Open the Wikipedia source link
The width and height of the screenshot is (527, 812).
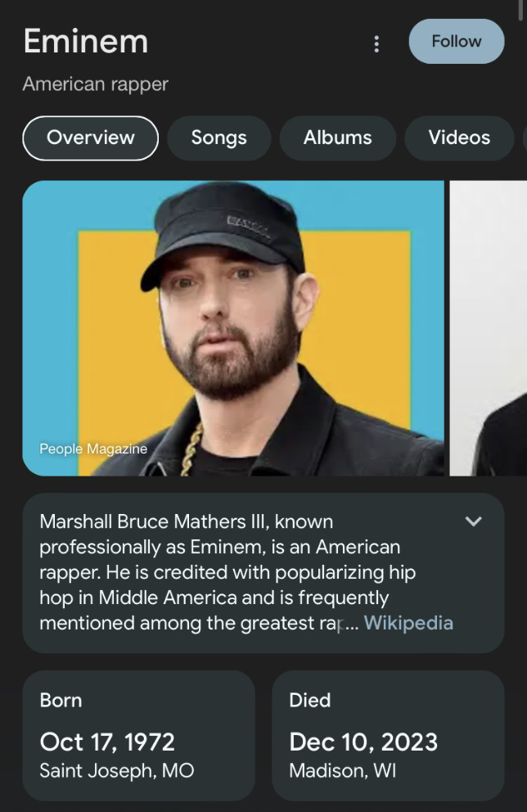(408, 623)
